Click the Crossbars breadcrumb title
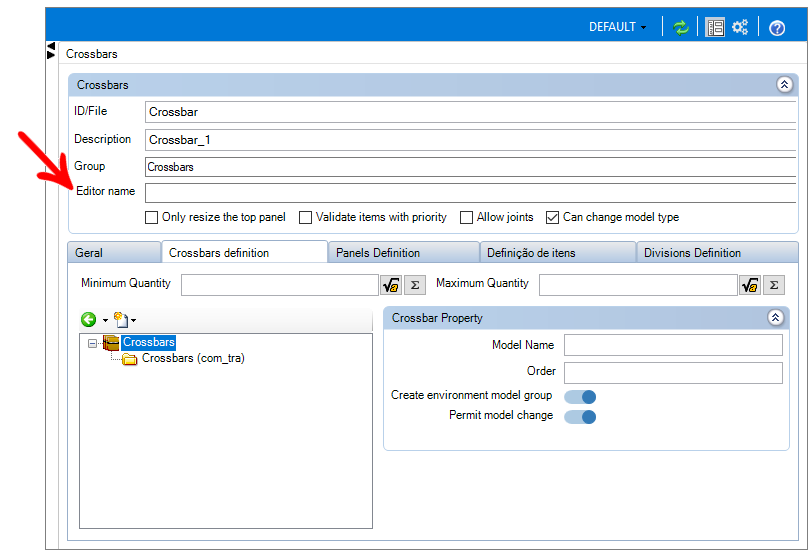The width and height of the screenshot is (810, 554). coord(92,54)
